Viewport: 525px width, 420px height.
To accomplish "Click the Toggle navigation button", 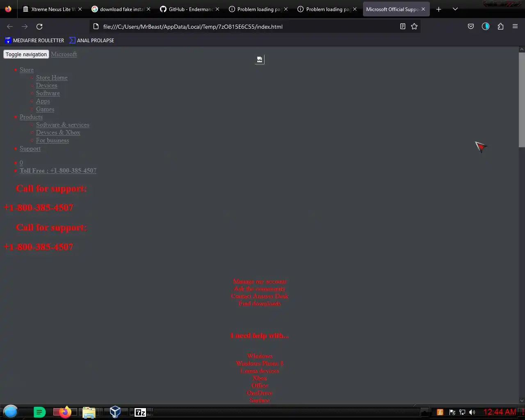I will coord(26,54).
